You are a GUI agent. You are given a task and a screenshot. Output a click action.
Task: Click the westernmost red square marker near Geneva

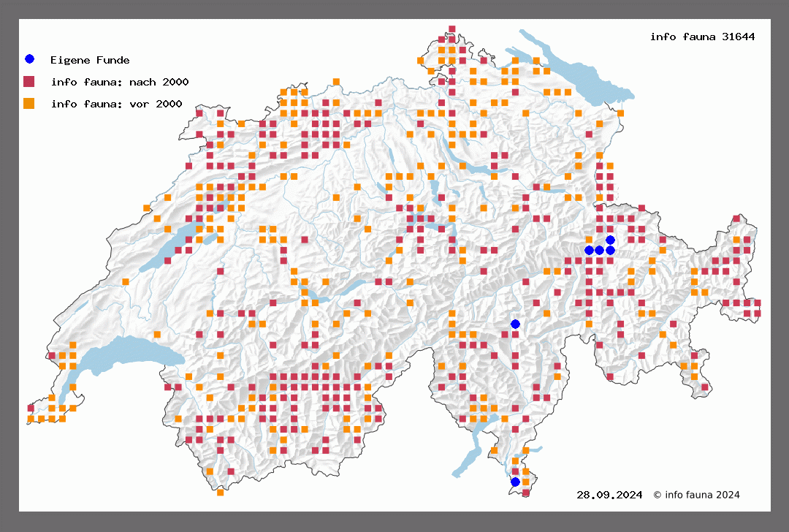coord(31,408)
